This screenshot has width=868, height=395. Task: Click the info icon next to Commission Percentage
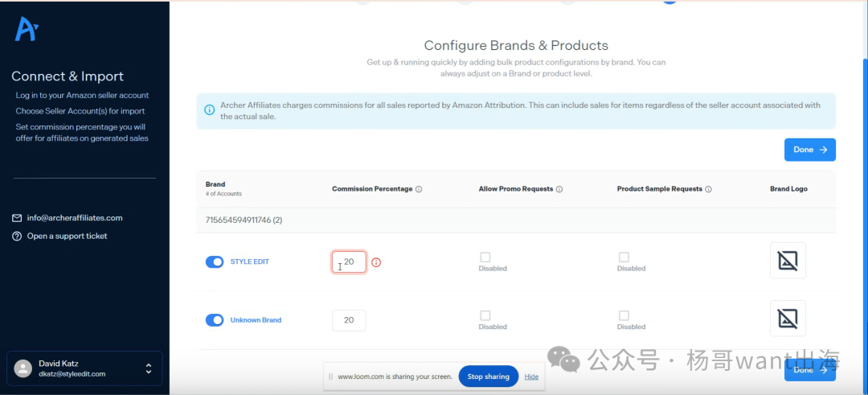(x=420, y=190)
